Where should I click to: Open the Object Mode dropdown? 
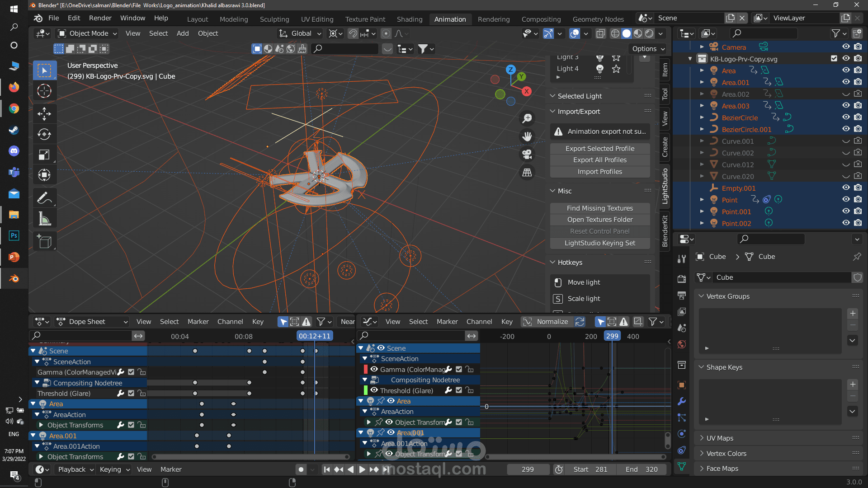(x=88, y=33)
